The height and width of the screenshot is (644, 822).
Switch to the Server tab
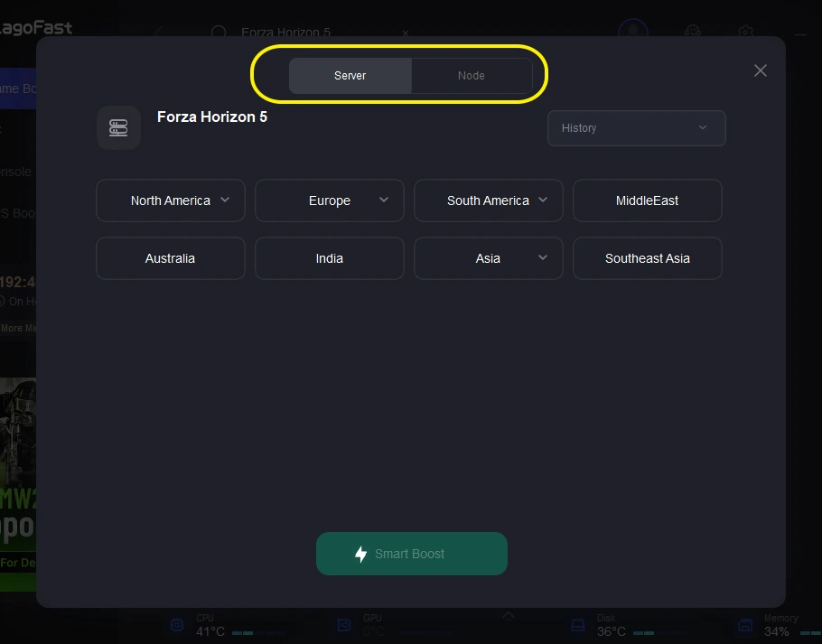(x=350, y=76)
